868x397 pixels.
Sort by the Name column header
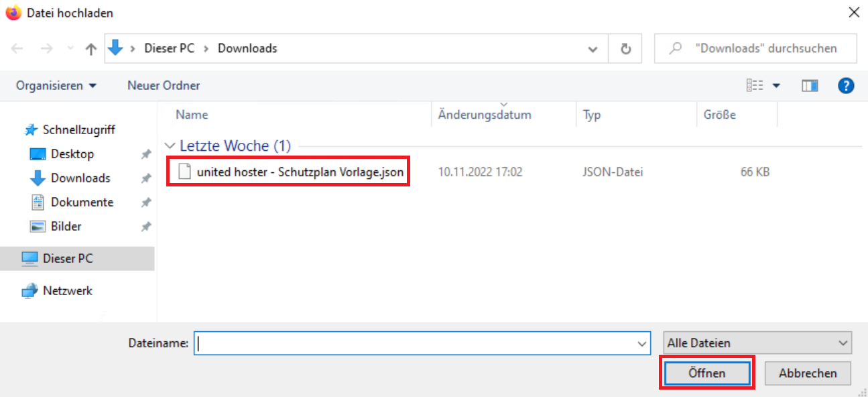click(192, 115)
